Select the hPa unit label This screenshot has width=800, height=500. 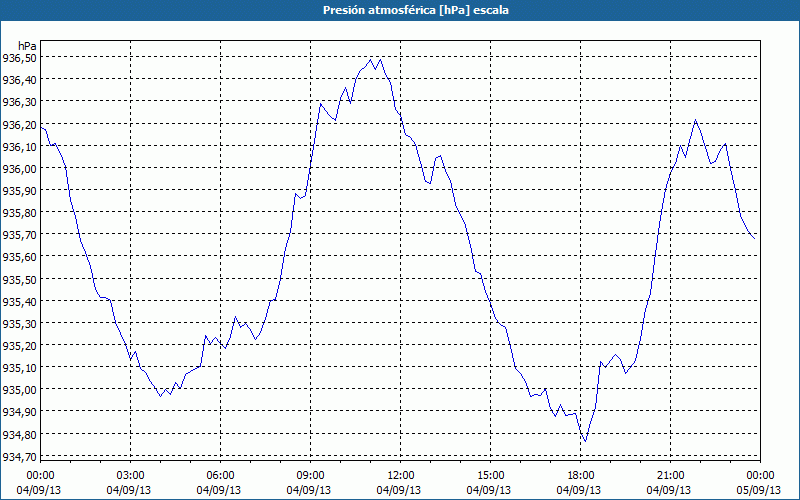pos(27,46)
